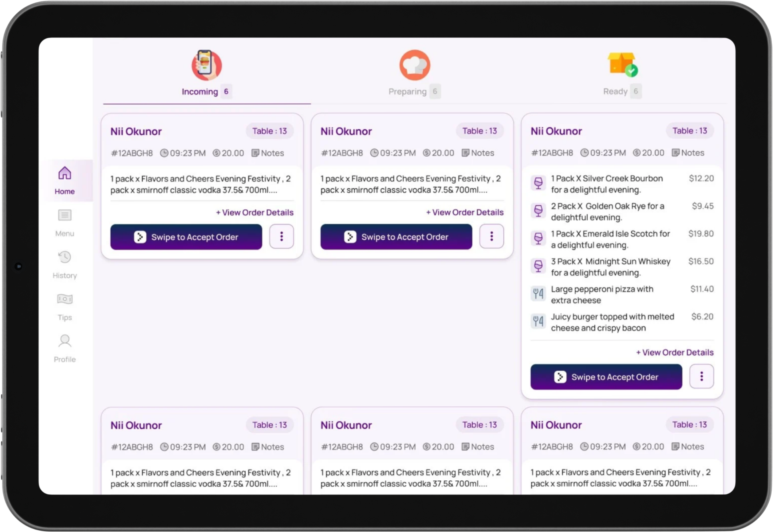Switch to the Incoming orders tab
Image resolution: width=773 pixels, height=532 pixels.
coord(207,74)
